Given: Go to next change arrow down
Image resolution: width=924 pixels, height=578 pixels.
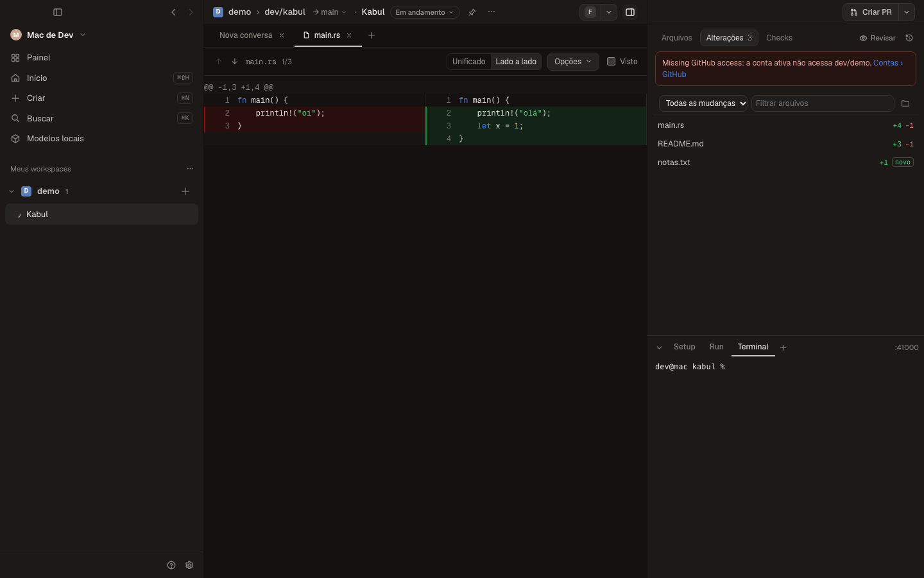Looking at the screenshot, I should 235,62.
